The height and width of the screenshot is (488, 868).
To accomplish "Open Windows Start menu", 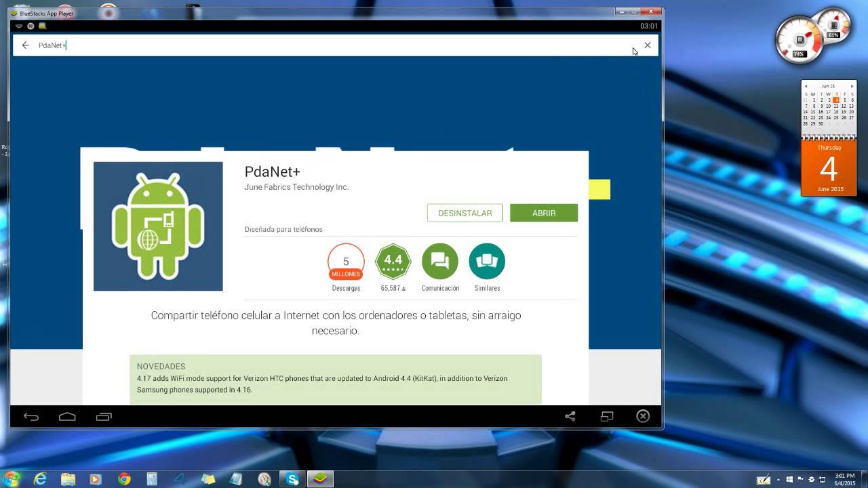I will [12, 479].
